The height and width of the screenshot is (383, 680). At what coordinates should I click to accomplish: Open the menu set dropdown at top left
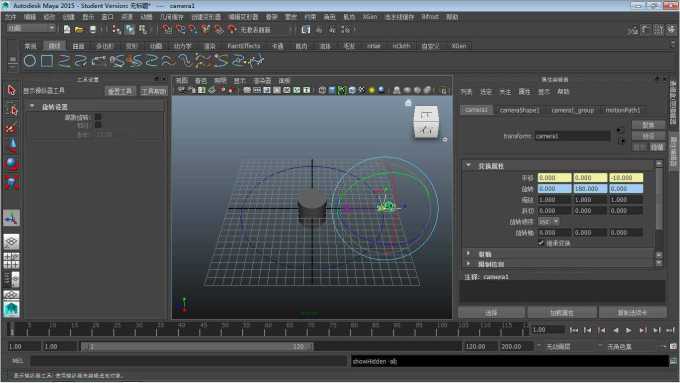pyautogui.click(x=32, y=28)
